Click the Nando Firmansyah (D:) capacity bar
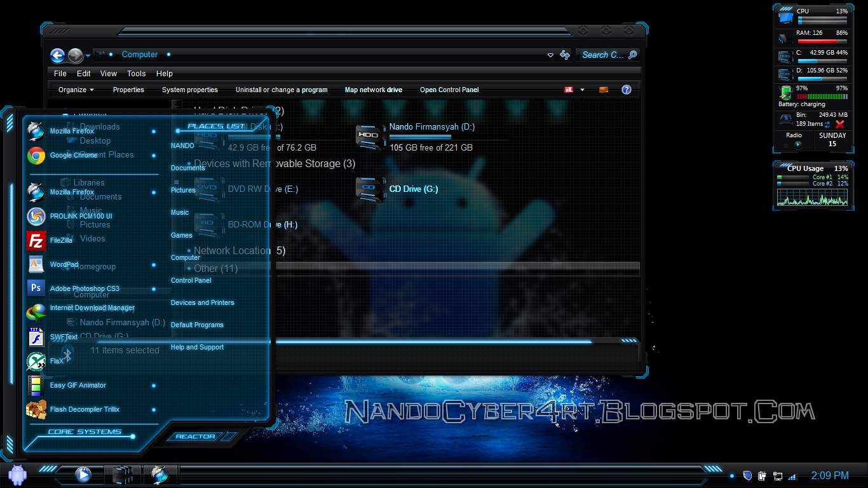 449,137
